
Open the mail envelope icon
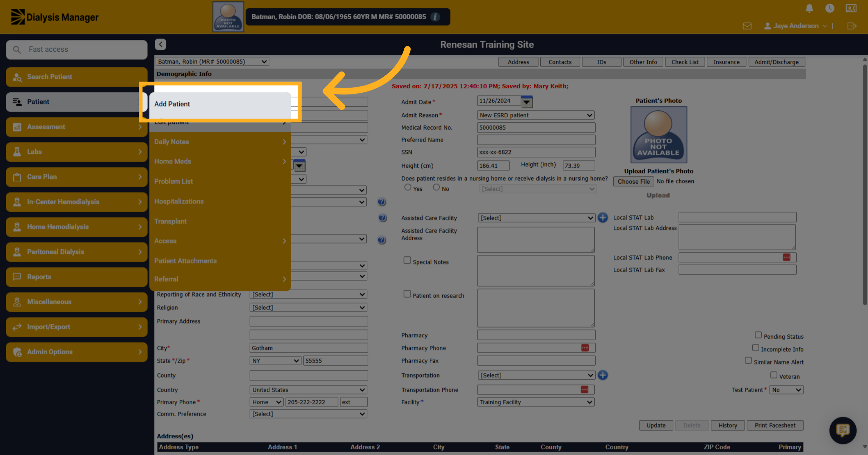(x=747, y=26)
